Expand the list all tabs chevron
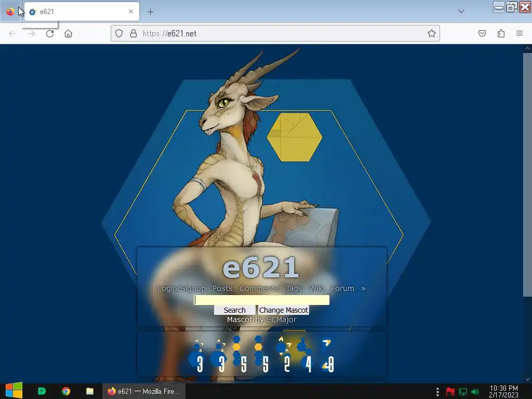The height and width of the screenshot is (399, 532). (x=461, y=11)
